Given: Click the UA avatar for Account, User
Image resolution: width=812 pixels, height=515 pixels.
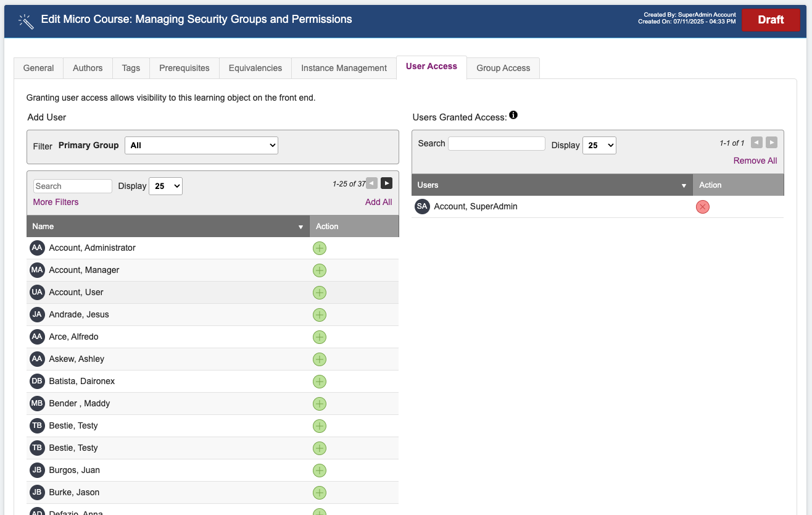Looking at the screenshot, I should [37, 292].
